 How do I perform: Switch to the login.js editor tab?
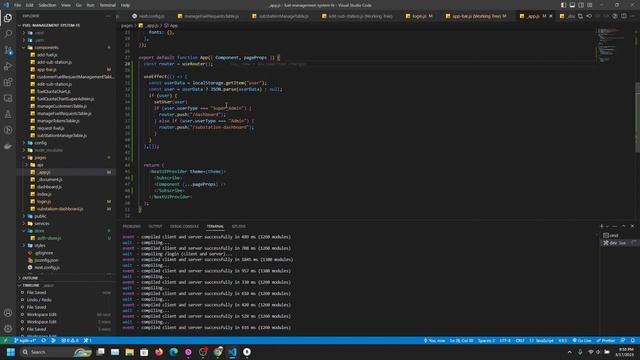click(x=419, y=16)
